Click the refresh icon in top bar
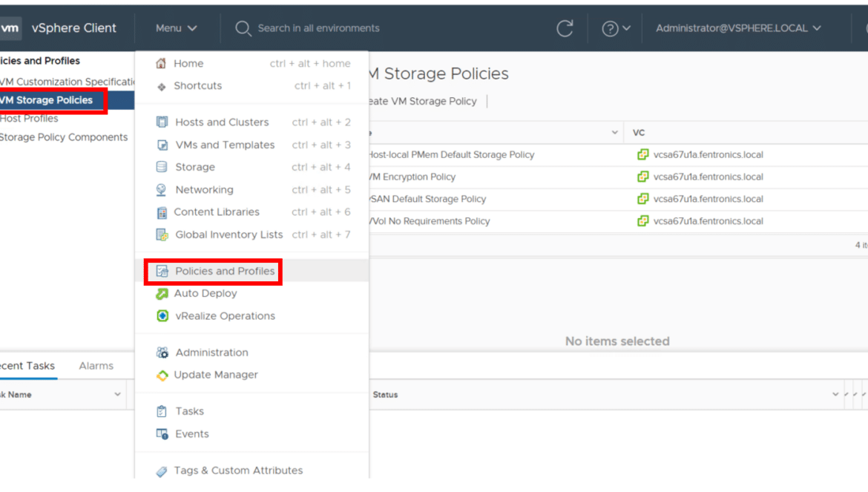 pos(565,28)
